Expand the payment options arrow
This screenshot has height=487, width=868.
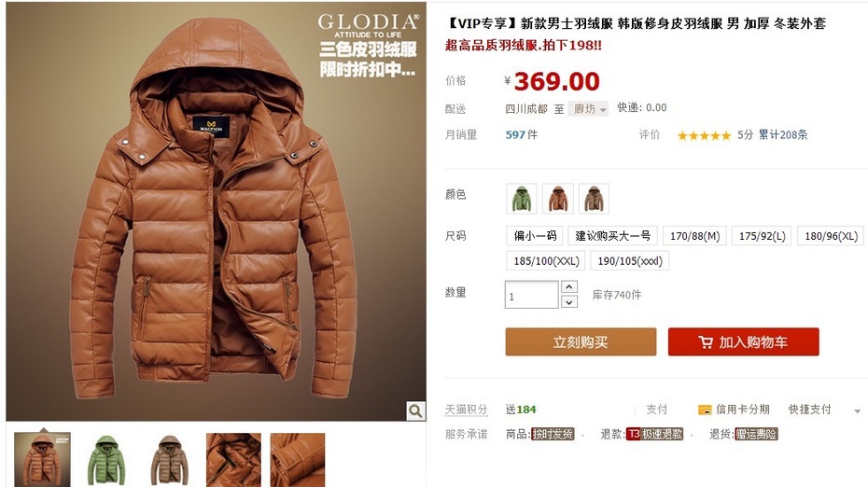point(857,411)
